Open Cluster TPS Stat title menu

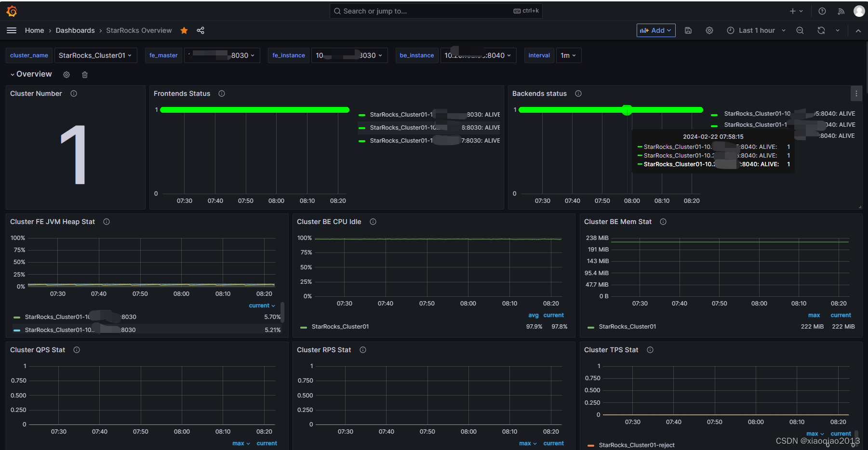[611, 350]
